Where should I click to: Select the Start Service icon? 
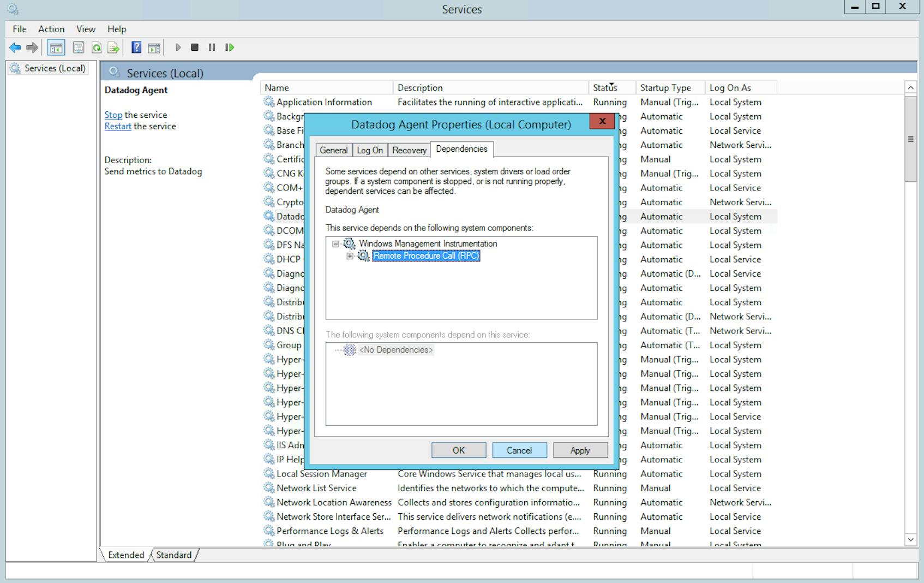178,47
